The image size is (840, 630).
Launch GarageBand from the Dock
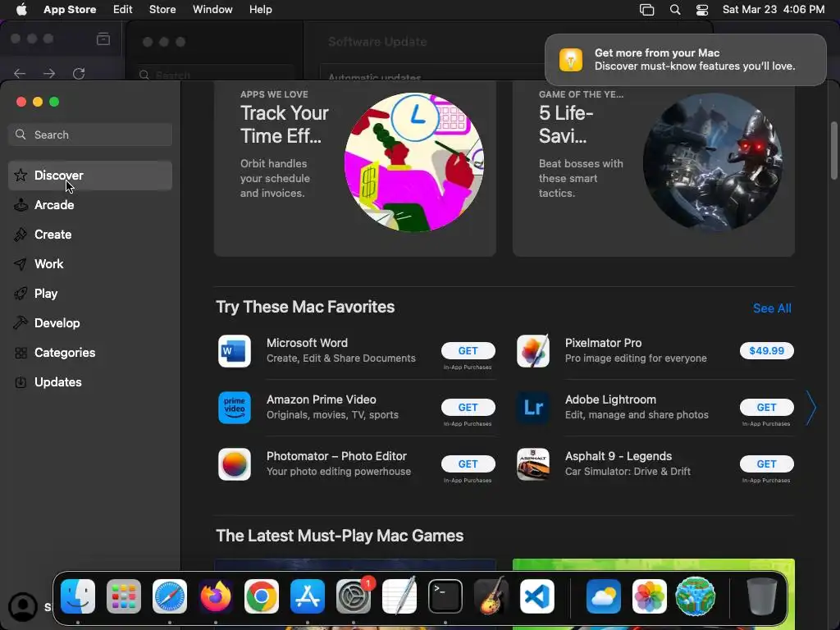click(491, 596)
